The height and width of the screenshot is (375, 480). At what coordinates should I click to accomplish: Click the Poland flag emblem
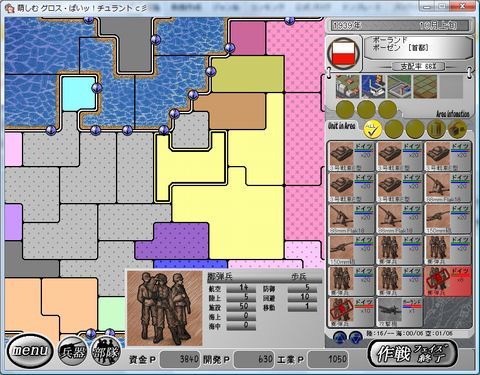(x=344, y=53)
